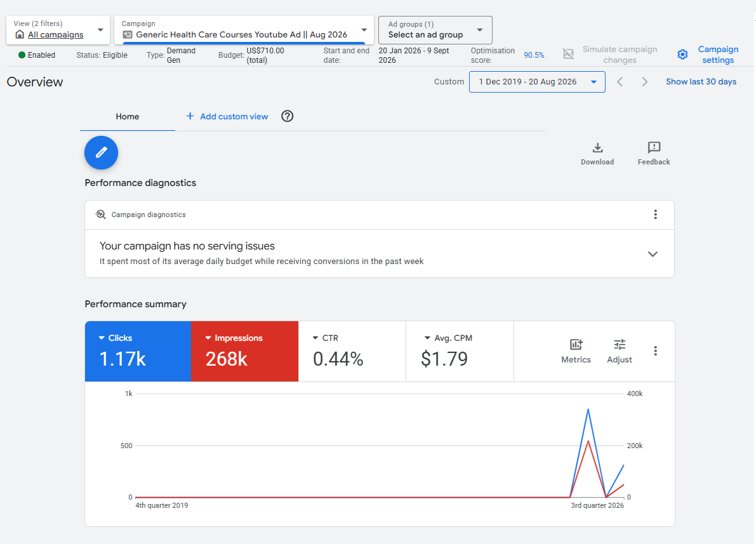Click the plus icon for custom view
The height and width of the screenshot is (544, 756).
(x=190, y=116)
